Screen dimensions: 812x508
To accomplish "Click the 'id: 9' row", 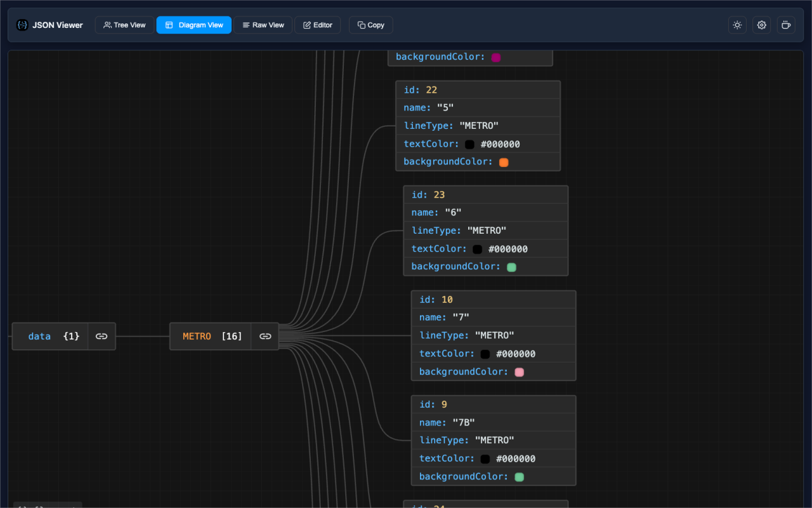I will (494, 404).
